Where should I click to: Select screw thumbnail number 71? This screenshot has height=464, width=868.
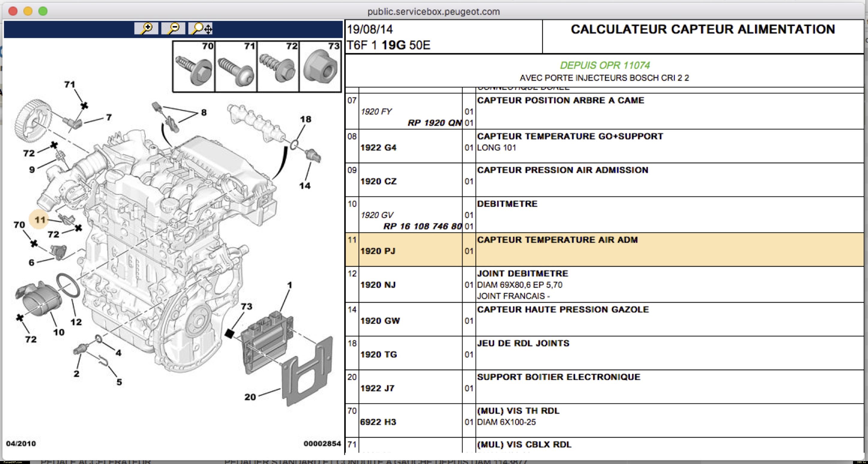click(236, 67)
